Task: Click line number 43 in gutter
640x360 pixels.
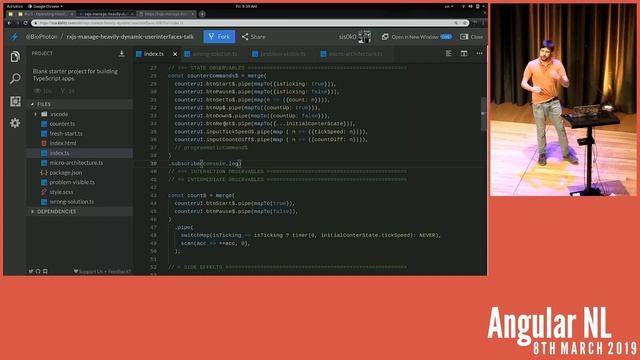Action: [x=153, y=196]
